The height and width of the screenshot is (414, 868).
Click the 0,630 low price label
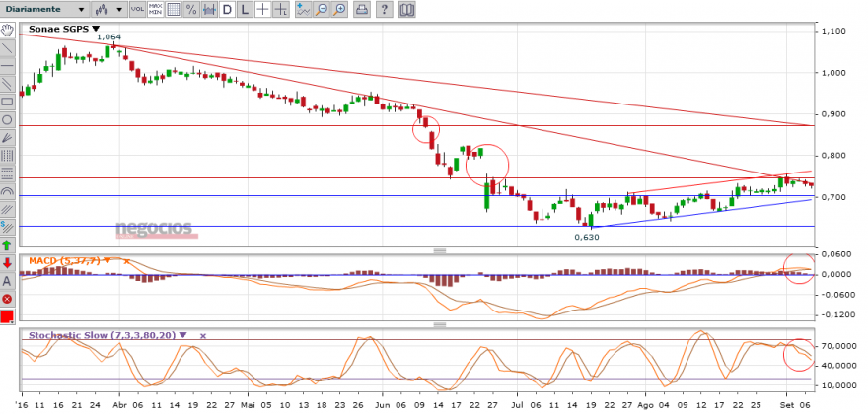(x=587, y=237)
